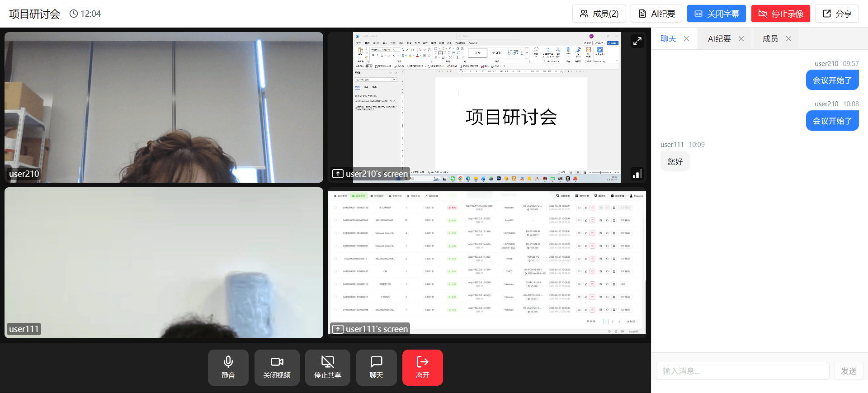Open AI纪要 from the top bar
868x393 pixels.
[x=656, y=14]
